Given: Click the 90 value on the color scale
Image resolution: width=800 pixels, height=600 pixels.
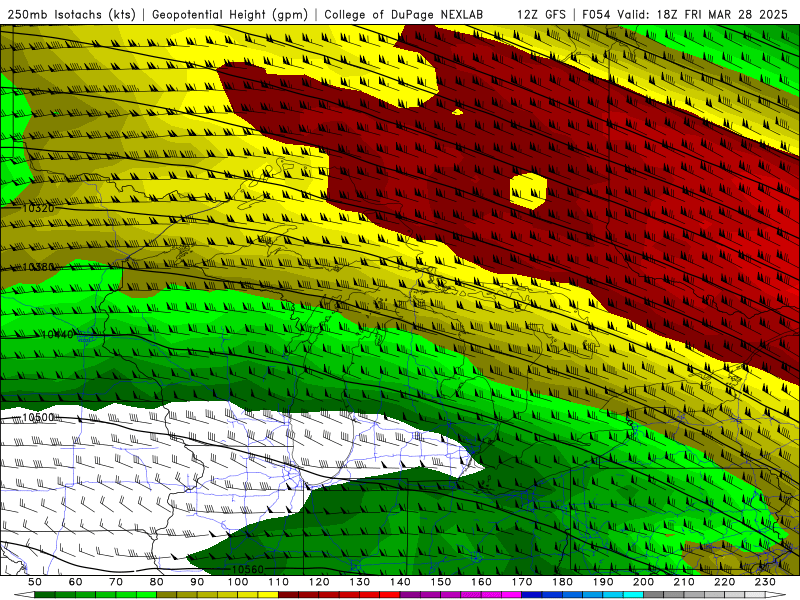Looking at the screenshot, I should tap(197, 582).
